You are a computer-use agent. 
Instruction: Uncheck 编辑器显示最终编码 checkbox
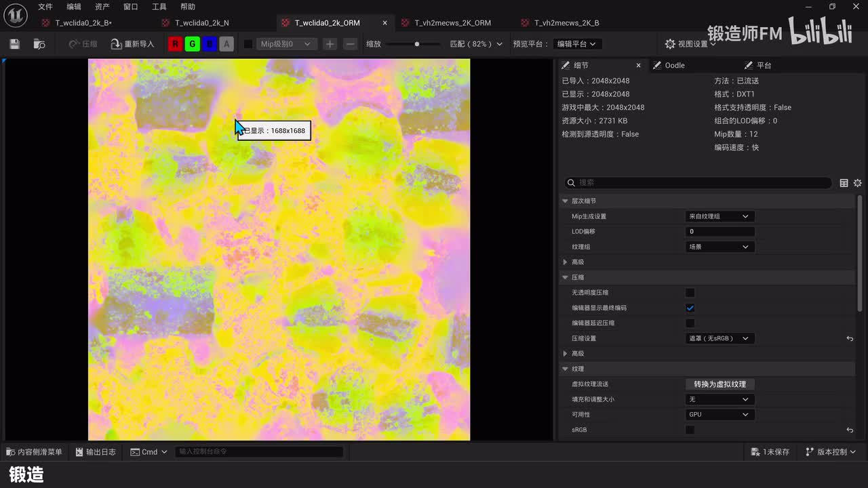point(690,308)
